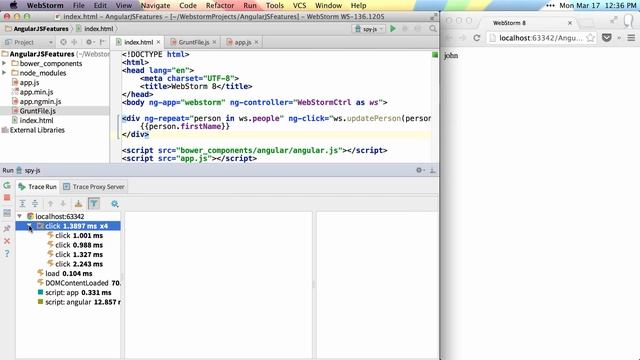Click AngularJSFeatures breadcrumb
This screenshot has height=360, width=640.
click(x=37, y=29)
